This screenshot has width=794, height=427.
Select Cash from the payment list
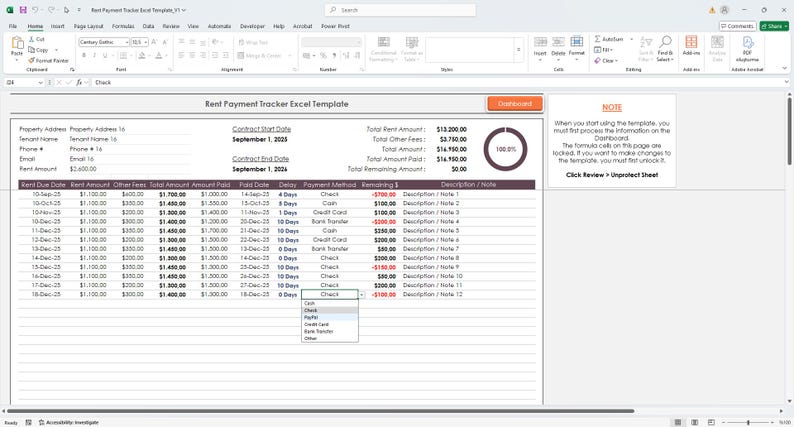click(x=330, y=303)
